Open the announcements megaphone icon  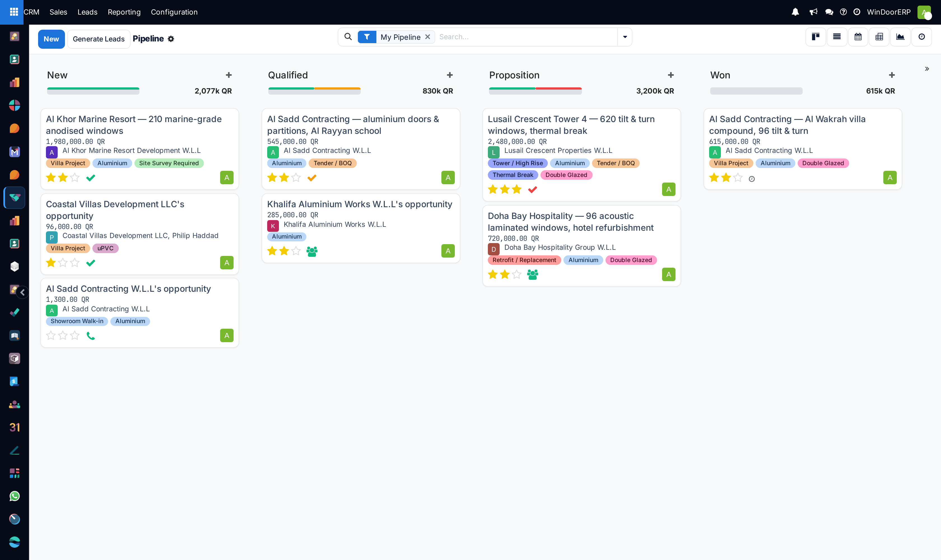(813, 12)
